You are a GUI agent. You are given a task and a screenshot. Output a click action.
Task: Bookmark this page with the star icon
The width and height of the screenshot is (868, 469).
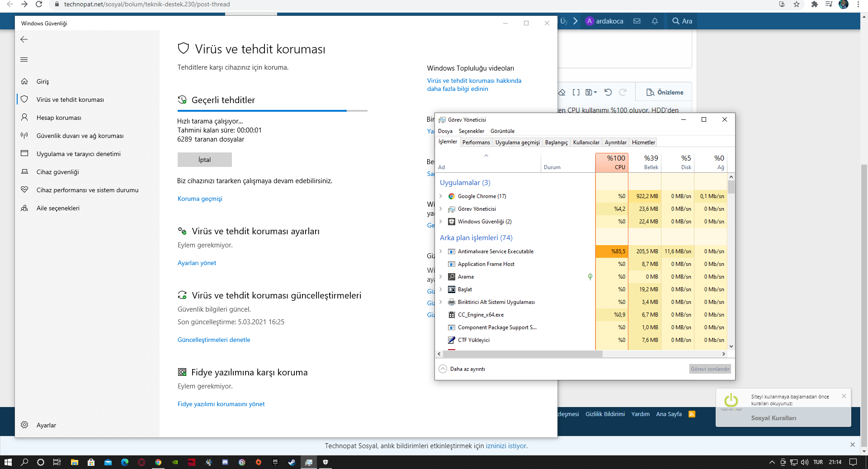click(797, 4)
